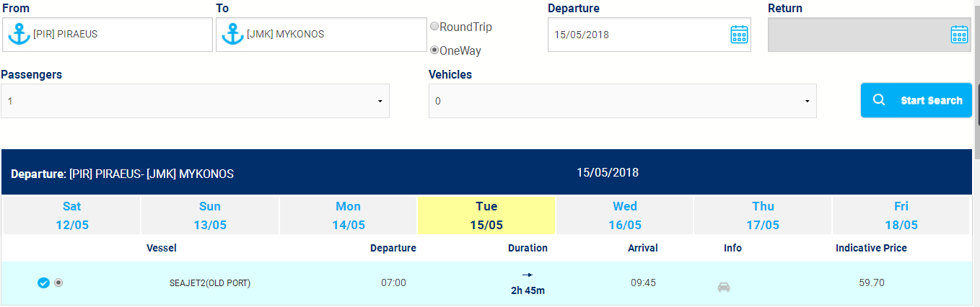The width and height of the screenshot is (980, 307).
Task: Click the car info icon for SEAJET2
Action: pyautogui.click(x=724, y=288)
